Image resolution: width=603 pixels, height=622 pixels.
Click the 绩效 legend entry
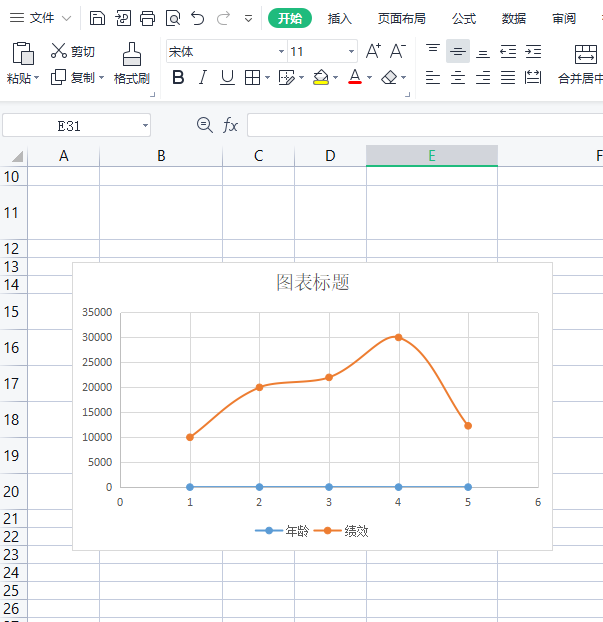[x=342, y=531]
